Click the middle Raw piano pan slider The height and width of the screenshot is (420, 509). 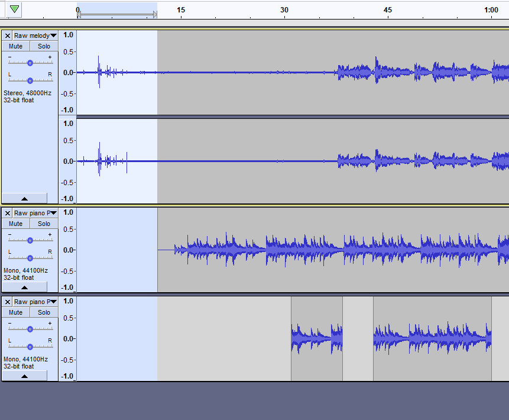coord(30,258)
